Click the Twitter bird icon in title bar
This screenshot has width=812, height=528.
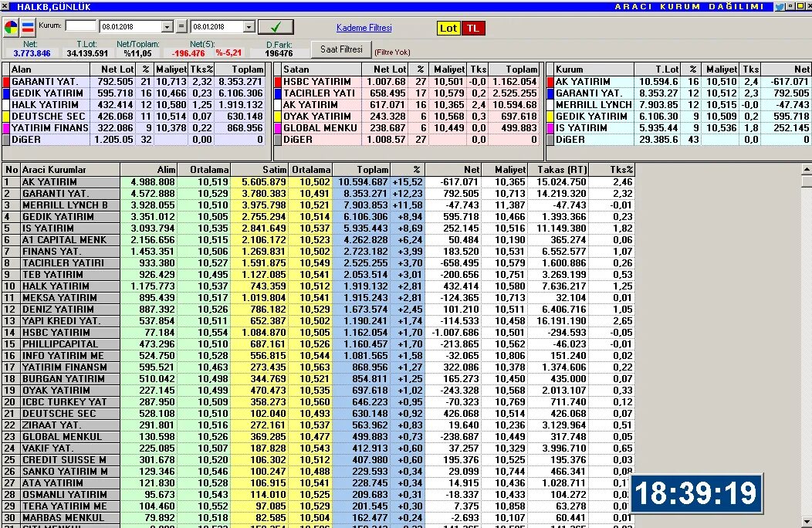780,7
